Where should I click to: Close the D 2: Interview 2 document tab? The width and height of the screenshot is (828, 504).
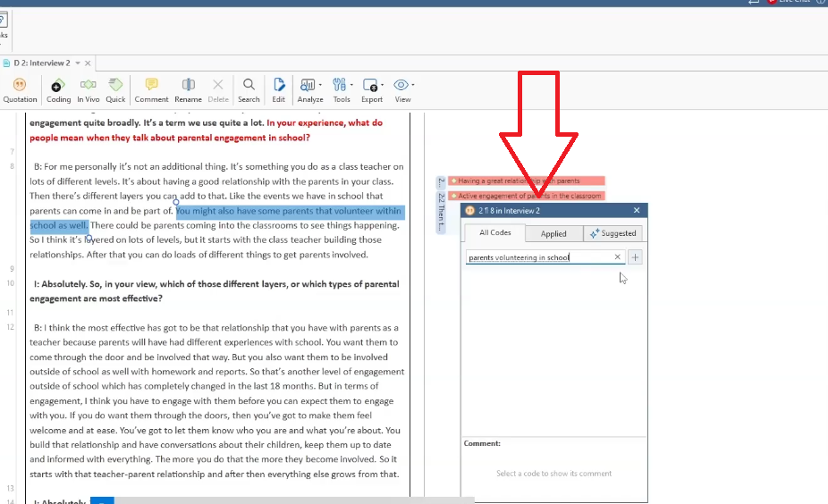pos(88,63)
